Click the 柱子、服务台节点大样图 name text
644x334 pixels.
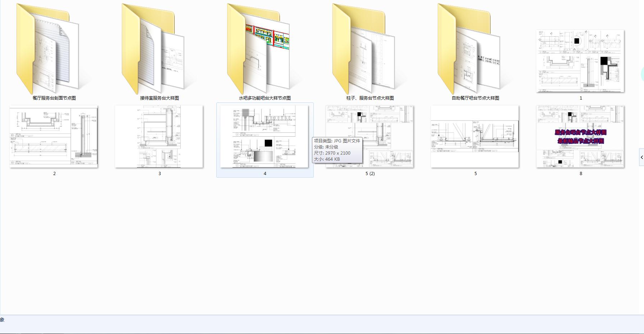point(370,98)
